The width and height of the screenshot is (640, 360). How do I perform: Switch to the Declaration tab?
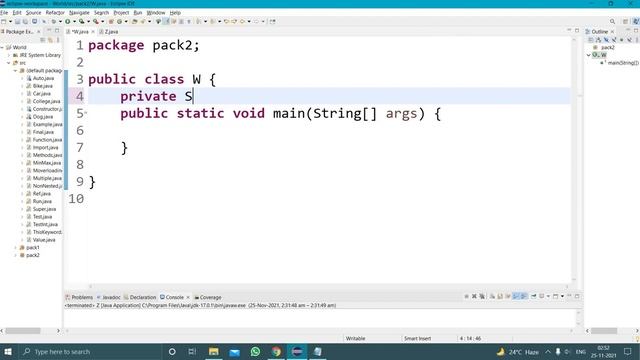pyautogui.click(x=140, y=297)
